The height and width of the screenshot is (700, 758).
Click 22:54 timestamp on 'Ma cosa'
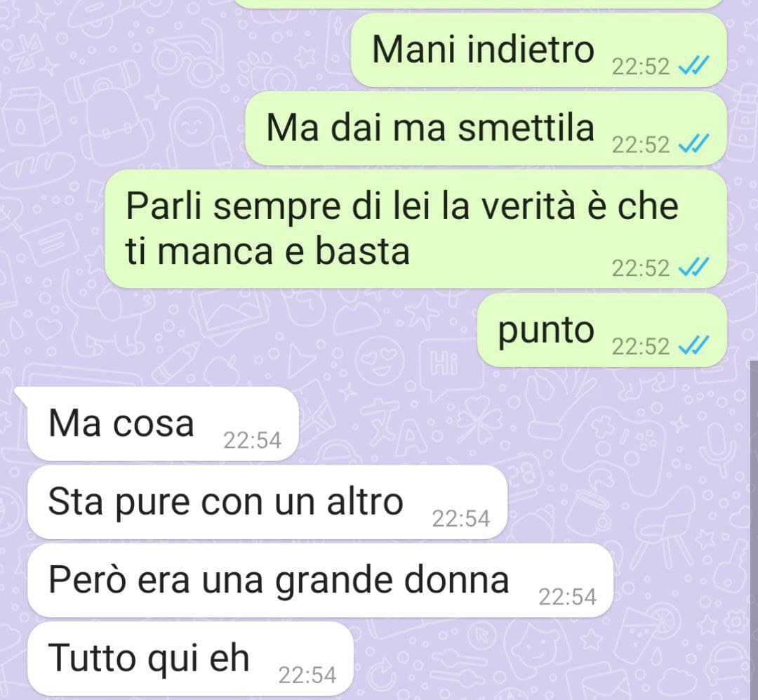[x=253, y=441]
